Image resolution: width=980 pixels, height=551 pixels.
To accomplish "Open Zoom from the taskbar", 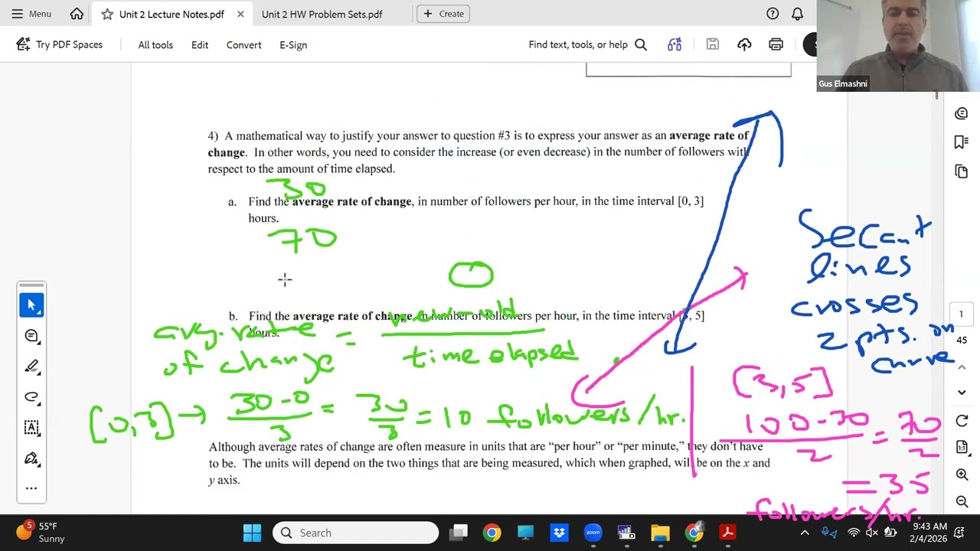I will [x=593, y=533].
